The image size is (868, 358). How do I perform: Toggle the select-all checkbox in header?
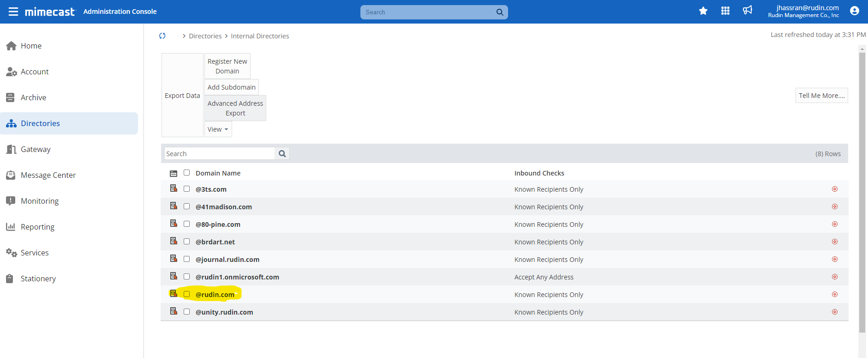click(x=187, y=173)
